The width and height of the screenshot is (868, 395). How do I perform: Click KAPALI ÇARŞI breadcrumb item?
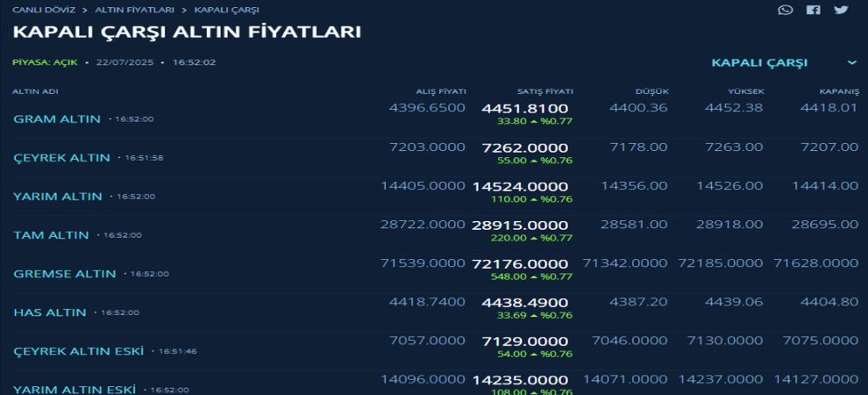226,10
